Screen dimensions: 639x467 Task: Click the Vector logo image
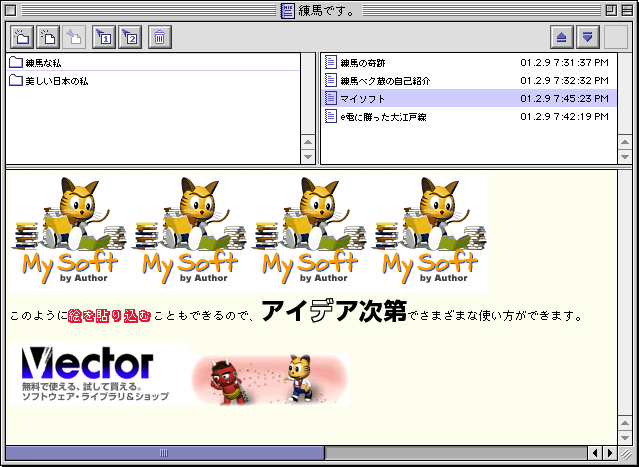[99, 374]
